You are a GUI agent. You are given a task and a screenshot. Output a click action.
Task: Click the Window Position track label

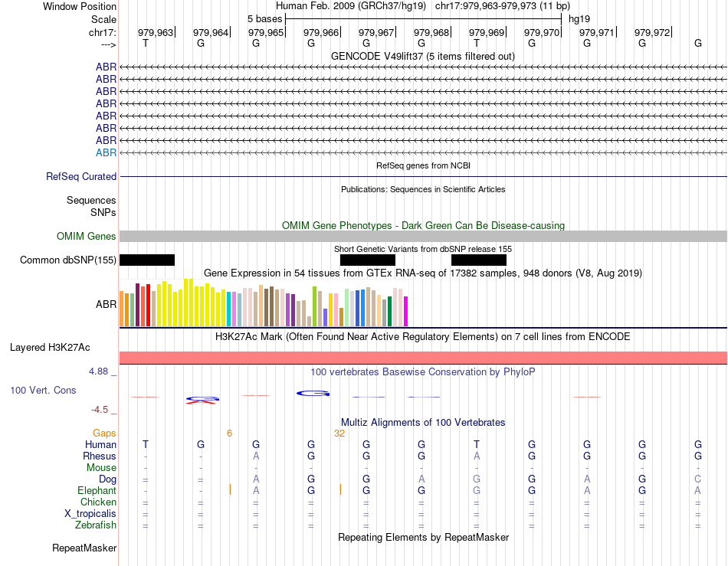(80, 6)
